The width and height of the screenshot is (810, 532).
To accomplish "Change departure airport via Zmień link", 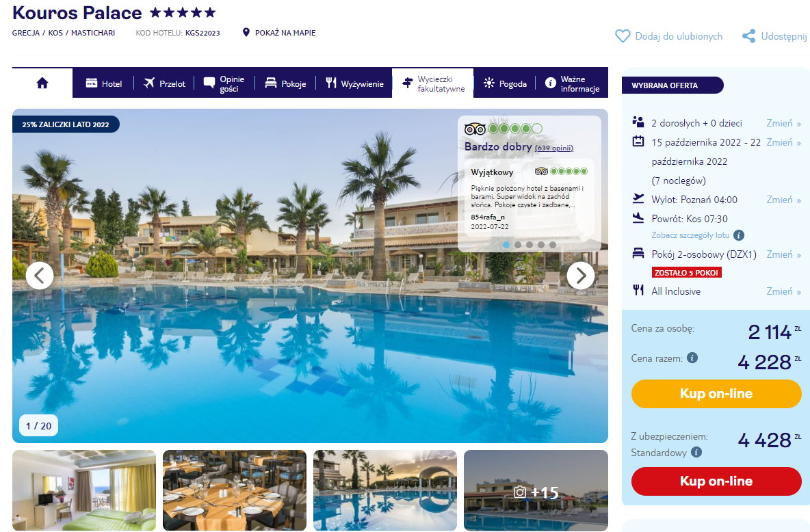I will (x=783, y=200).
